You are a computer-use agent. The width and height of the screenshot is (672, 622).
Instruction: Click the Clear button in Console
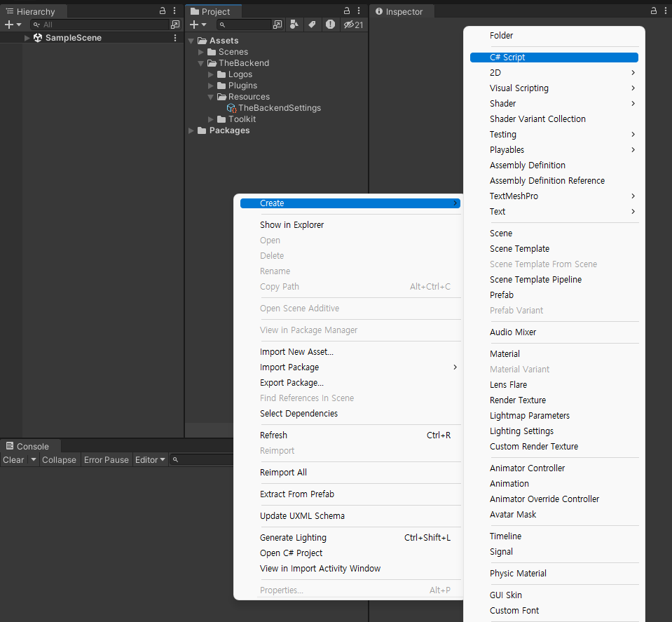click(13, 459)
